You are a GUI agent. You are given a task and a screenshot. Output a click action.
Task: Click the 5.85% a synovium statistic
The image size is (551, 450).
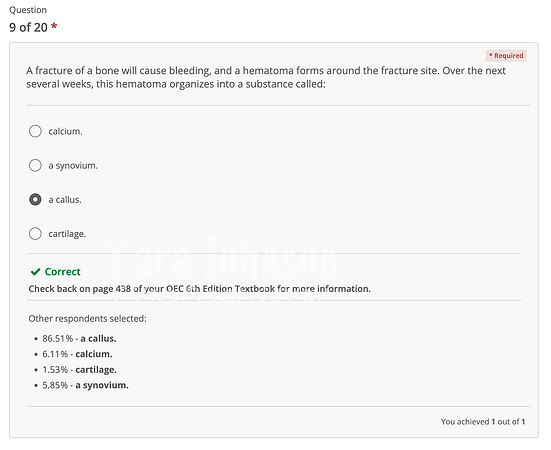(x=85, y=385)
